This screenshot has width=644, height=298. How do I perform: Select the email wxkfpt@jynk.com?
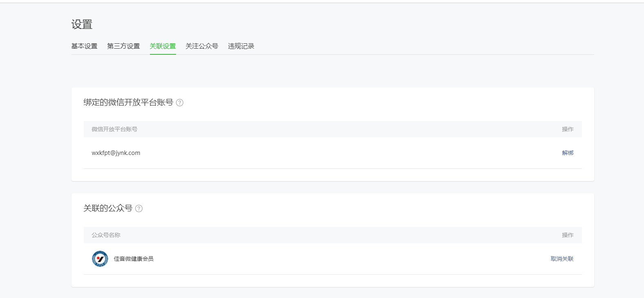pyautogui.click(x=116, y=153)
